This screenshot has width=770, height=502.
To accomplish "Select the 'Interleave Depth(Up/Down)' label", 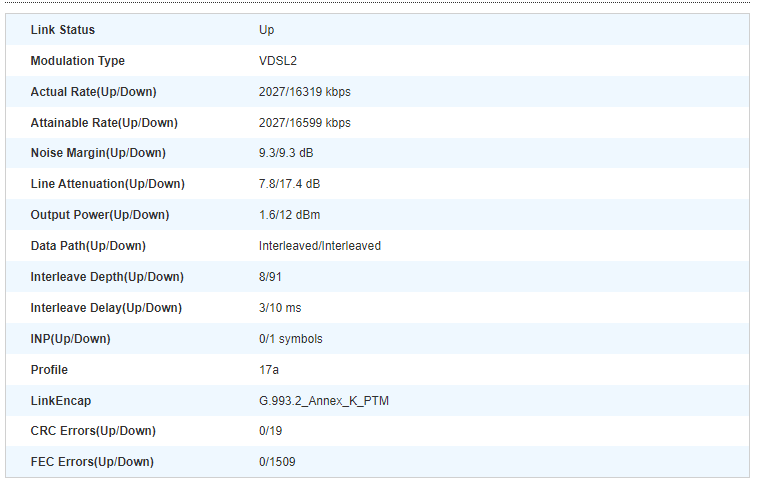I will [107, 277].
